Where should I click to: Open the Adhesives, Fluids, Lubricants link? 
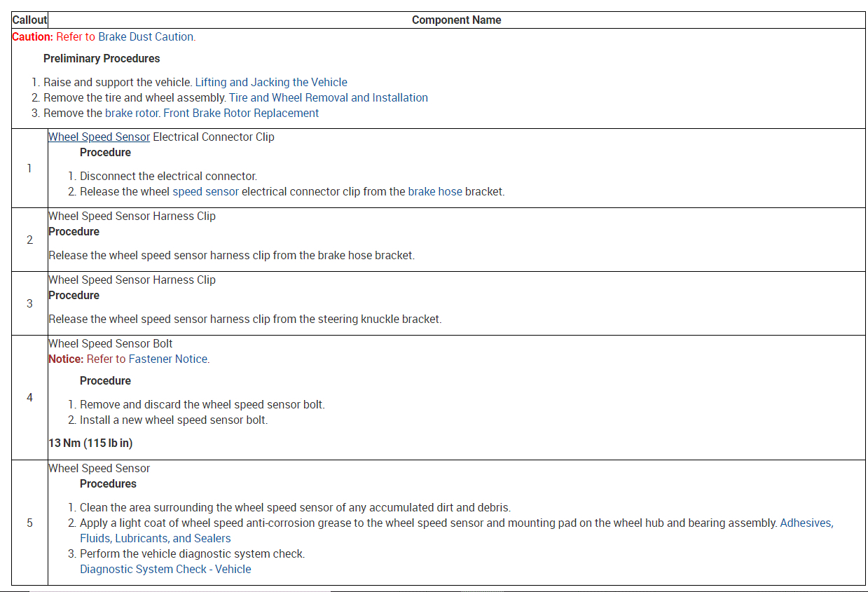tap(806, 523)
